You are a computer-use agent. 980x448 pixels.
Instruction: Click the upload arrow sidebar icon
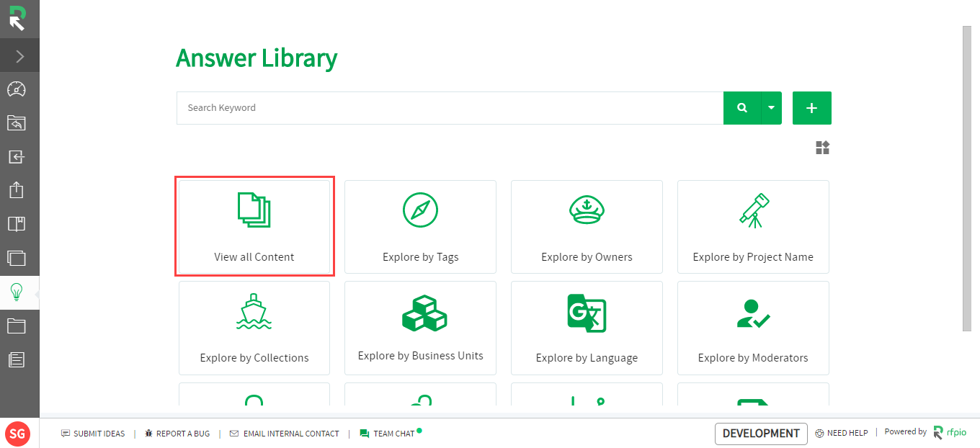coord(17,190)
